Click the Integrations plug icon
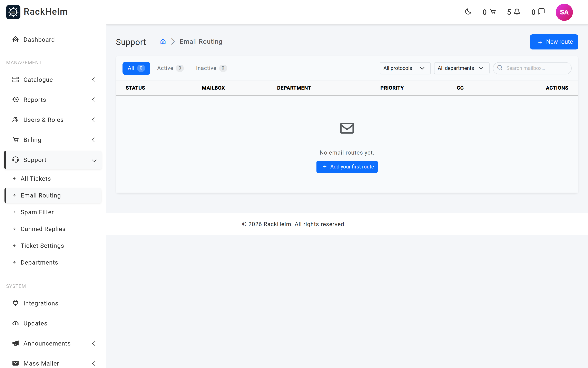 tap(16, 303)
